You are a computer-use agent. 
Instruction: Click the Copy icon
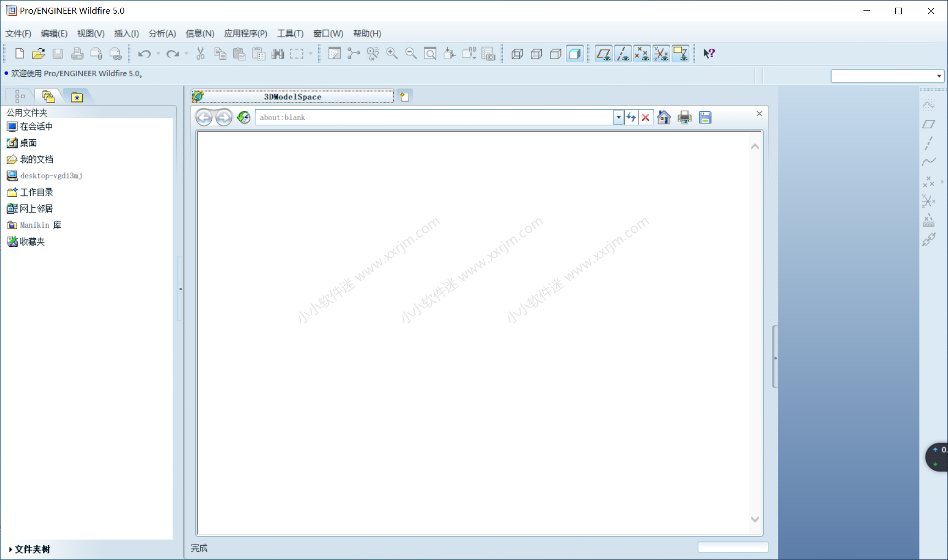[x=220, y=53]
